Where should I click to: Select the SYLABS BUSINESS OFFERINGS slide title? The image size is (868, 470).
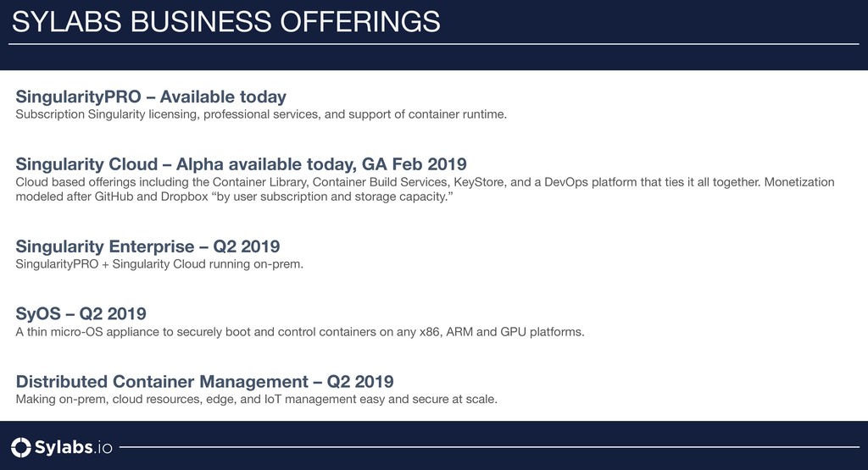225,22
